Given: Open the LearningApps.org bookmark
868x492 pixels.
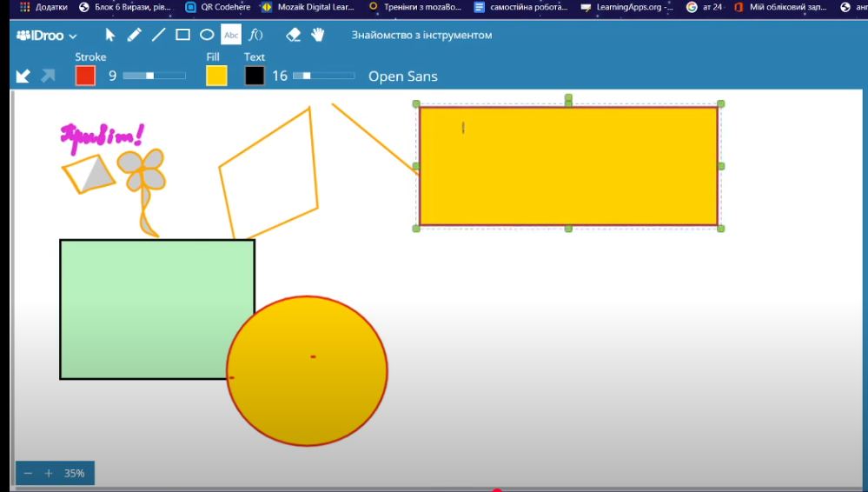Looking at the screenshot, I should (x=627, y=7).
